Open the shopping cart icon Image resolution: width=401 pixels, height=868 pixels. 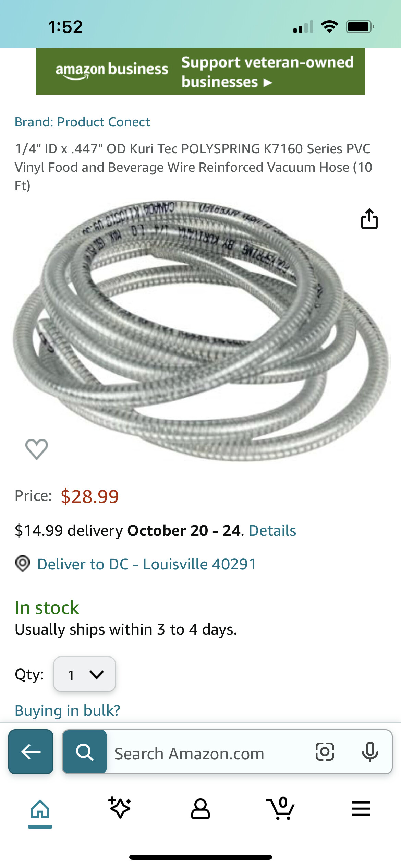[280, 808]
